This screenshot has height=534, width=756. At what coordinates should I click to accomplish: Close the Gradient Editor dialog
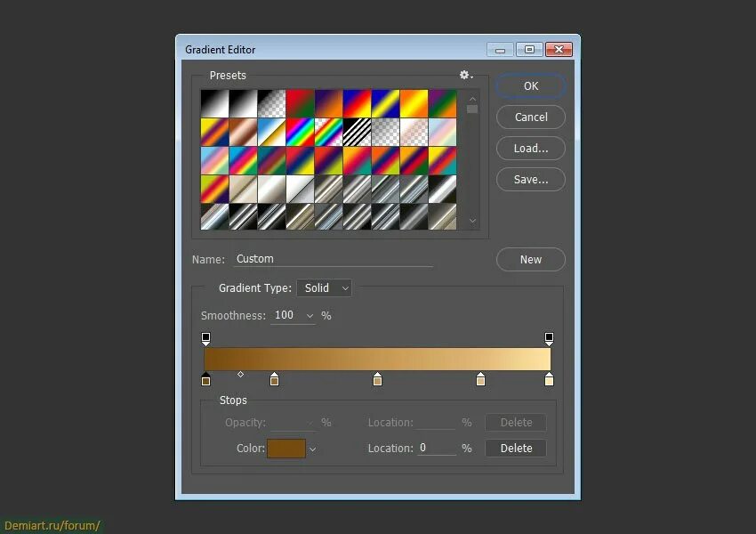pyautogui.click(x=559, y=49)
